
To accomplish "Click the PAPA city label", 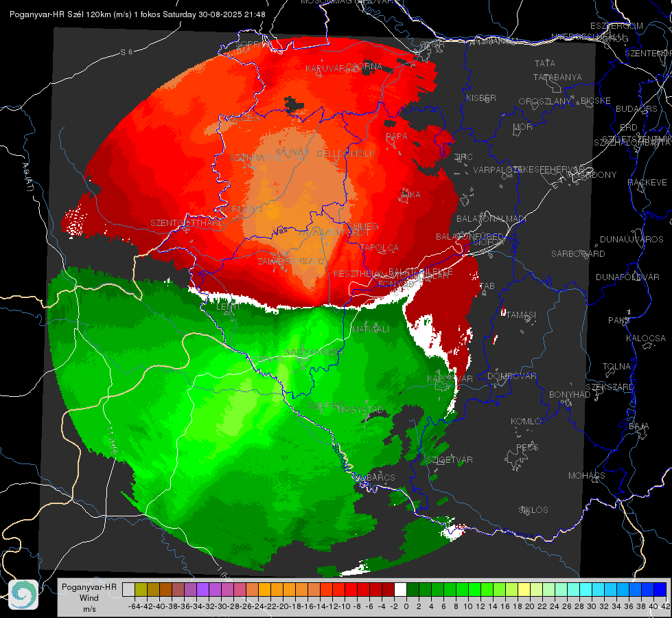I will coord(397,136).
